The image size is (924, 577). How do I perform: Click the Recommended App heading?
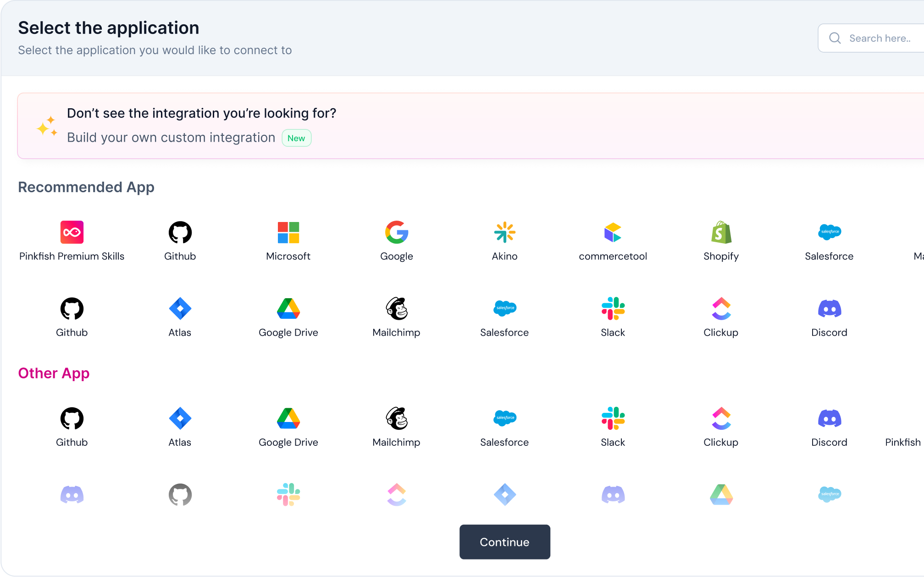coord(86,187)
